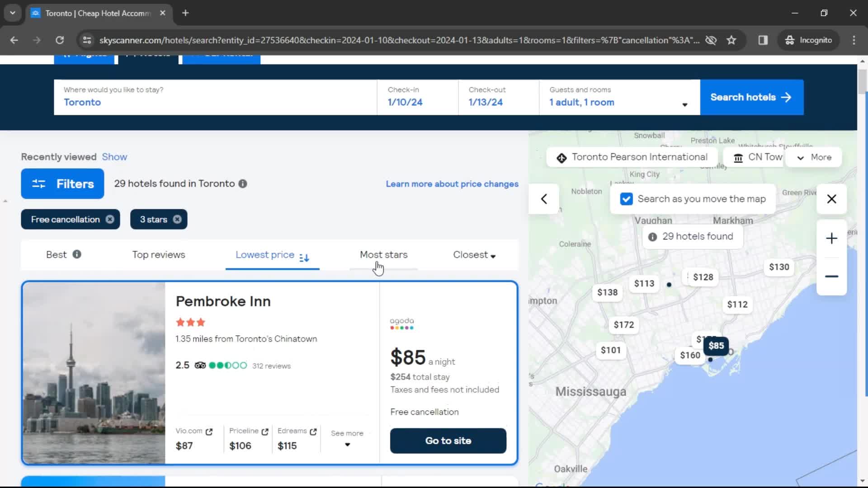The width and height of the screenshot is (868, 488).
Task: Open the Check-out date field
Action: click(x=499, y=97)
